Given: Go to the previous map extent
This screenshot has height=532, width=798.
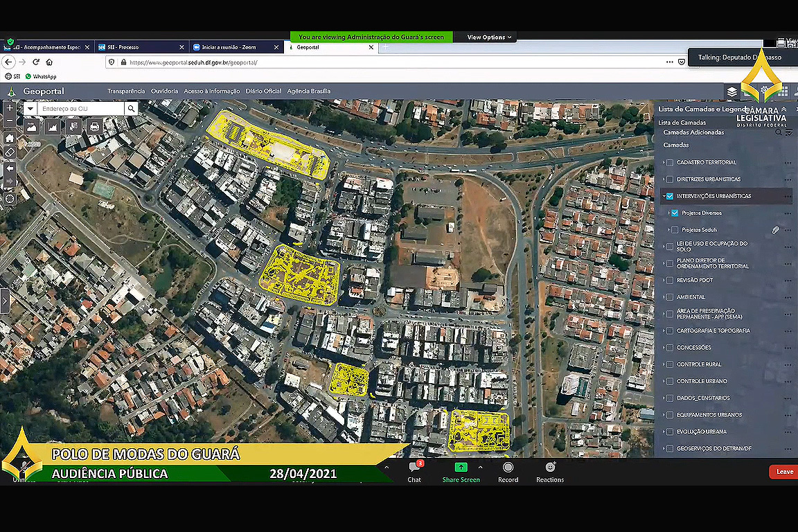Looking at the screenshot, I should tap(10, 168).
